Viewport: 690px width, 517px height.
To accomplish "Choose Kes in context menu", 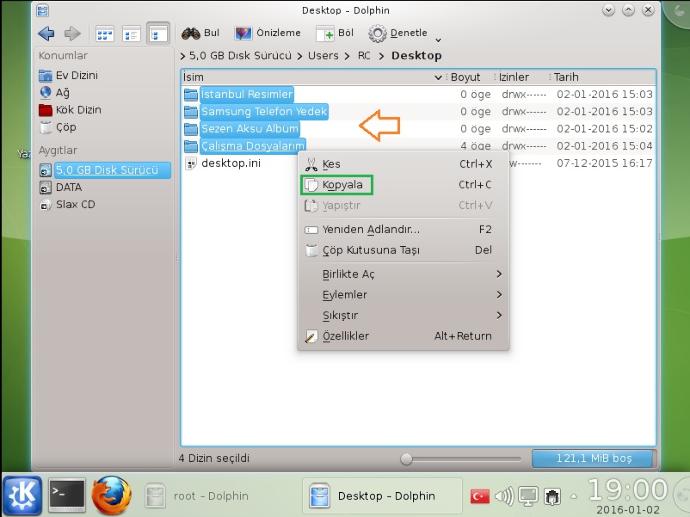I will 403,165.
